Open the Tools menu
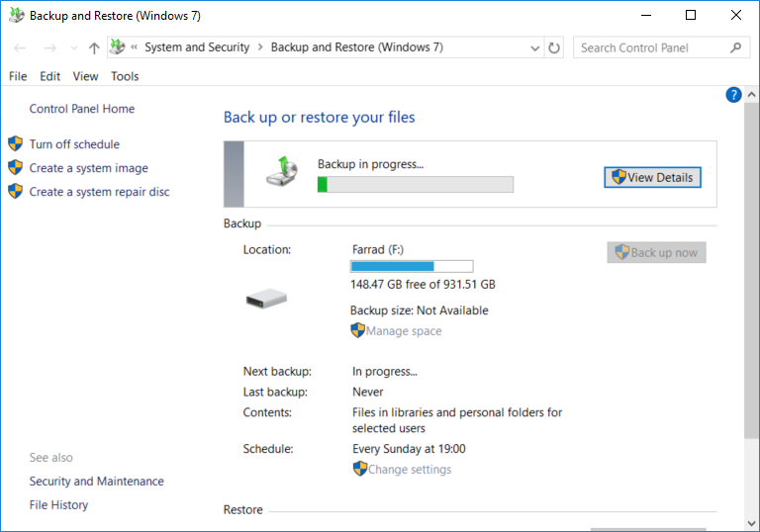The image size is (760, 532). point(125,76)
